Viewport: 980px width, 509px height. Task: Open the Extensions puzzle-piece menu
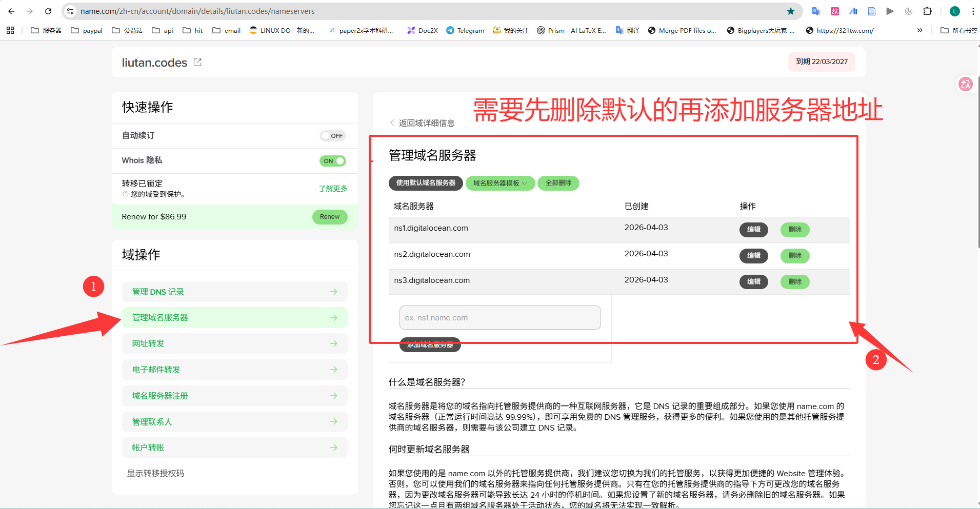click(927, 11)
